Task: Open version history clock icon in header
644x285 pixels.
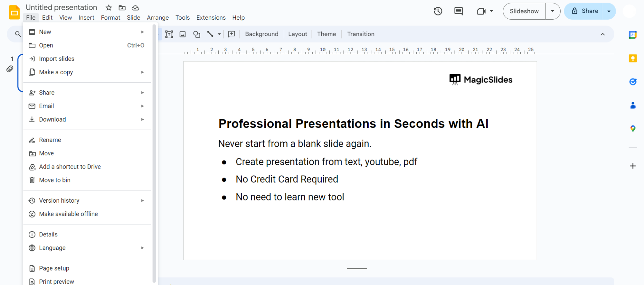Action: [x=438, y=11]
